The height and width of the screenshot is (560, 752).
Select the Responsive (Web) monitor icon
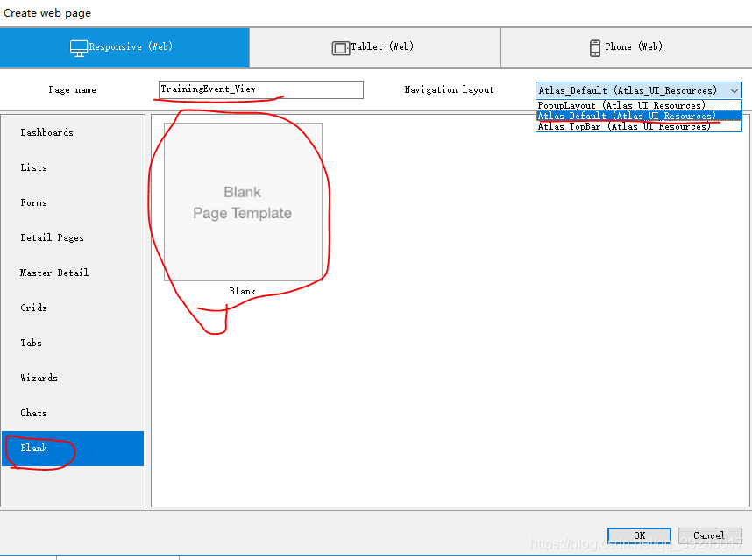[x=79, y=48]
